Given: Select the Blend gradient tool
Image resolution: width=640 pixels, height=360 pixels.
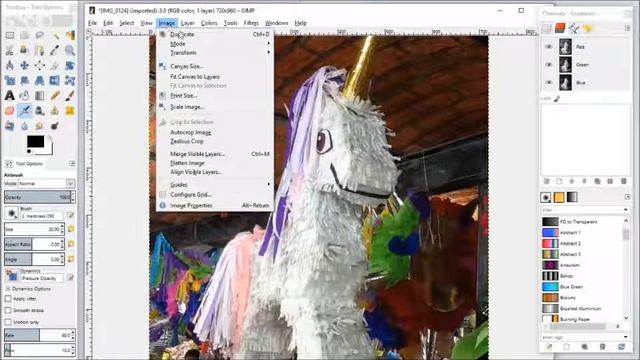Looking at the screenshot, I should coord(40,96).
